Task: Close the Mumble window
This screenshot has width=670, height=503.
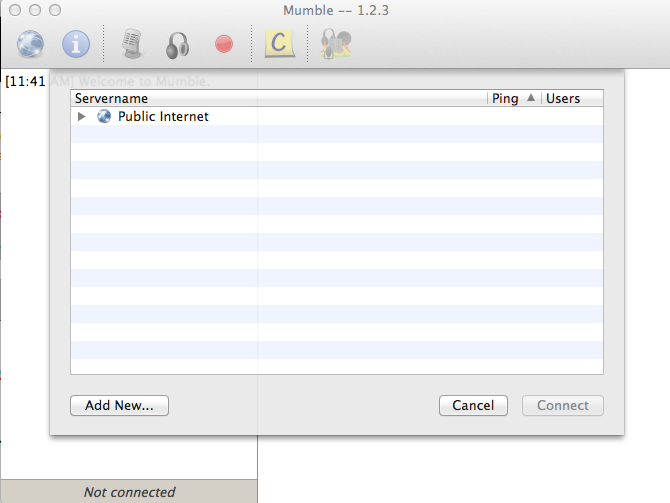Action: pyautogui.click(x=15, y=10)
